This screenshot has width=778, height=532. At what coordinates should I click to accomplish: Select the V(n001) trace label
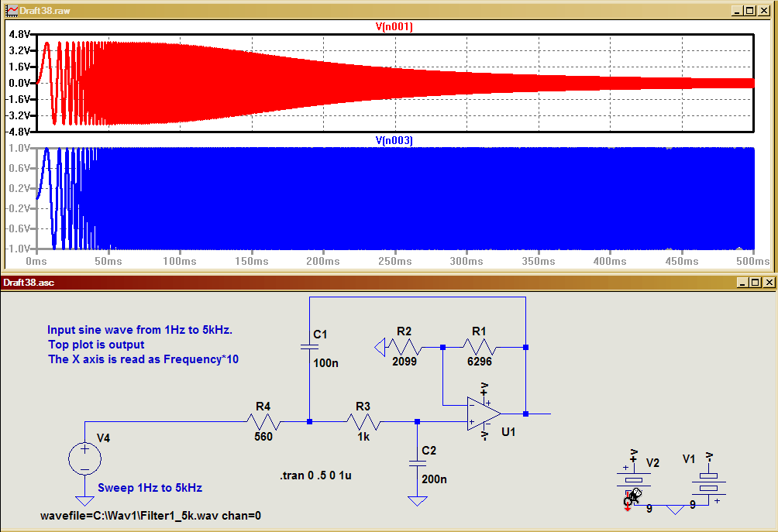(x=394, y=26)
